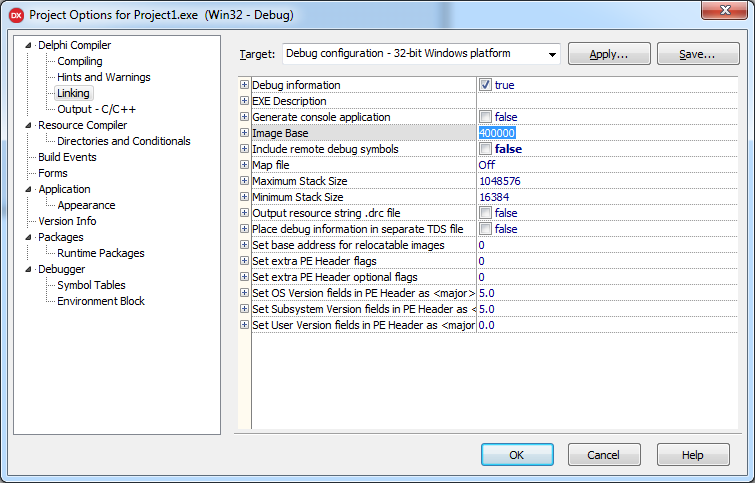The image size is (755, 483).
Task: Select the Resource Compiler node label
Action: (x=83, y=125)
